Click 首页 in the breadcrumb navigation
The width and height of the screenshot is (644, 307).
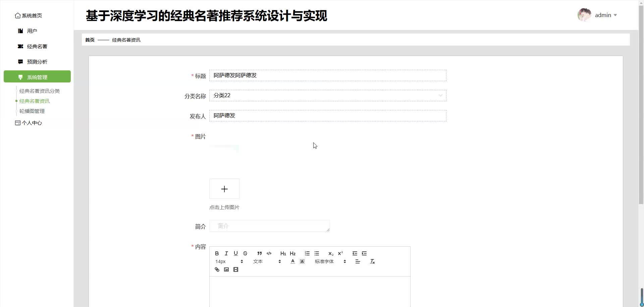(89, 40)
